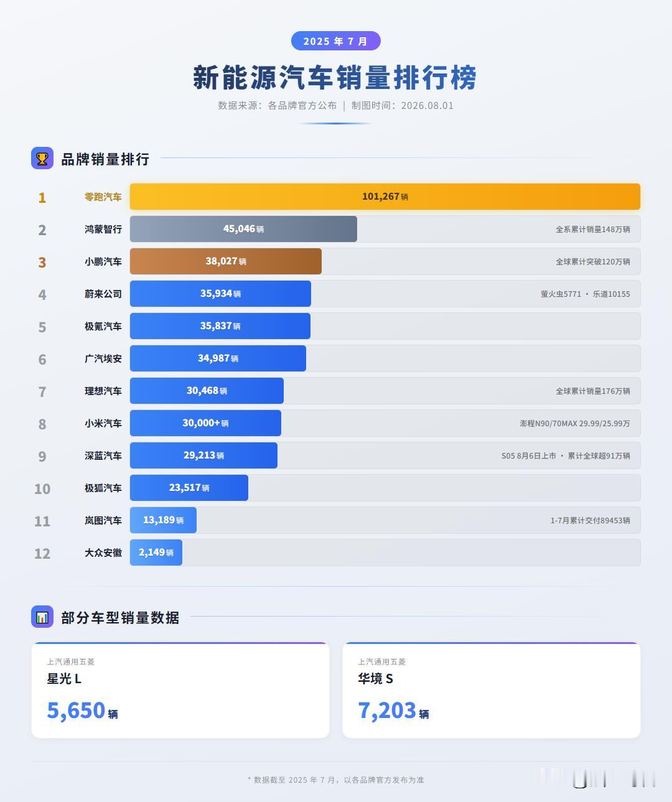672x802 pixels.
Task: Click the 品牌销量排行 section heading
Action: pyautogui.click(x=105, y=159)
